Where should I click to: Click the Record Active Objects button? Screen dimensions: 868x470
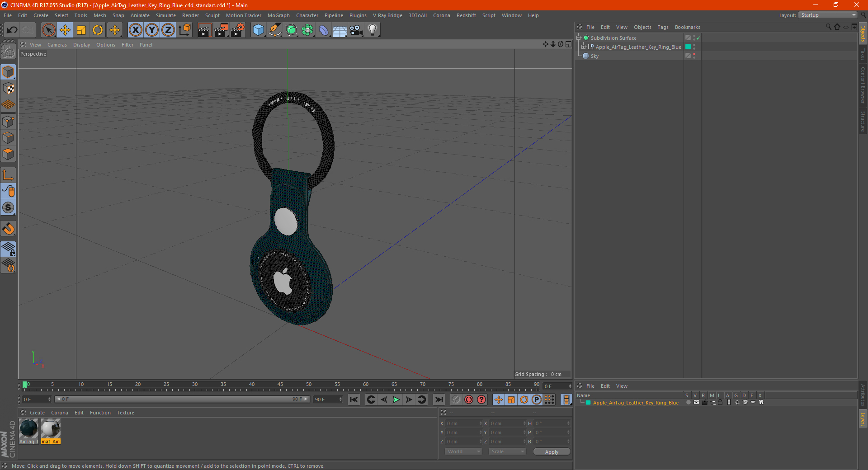pos(456,399)
